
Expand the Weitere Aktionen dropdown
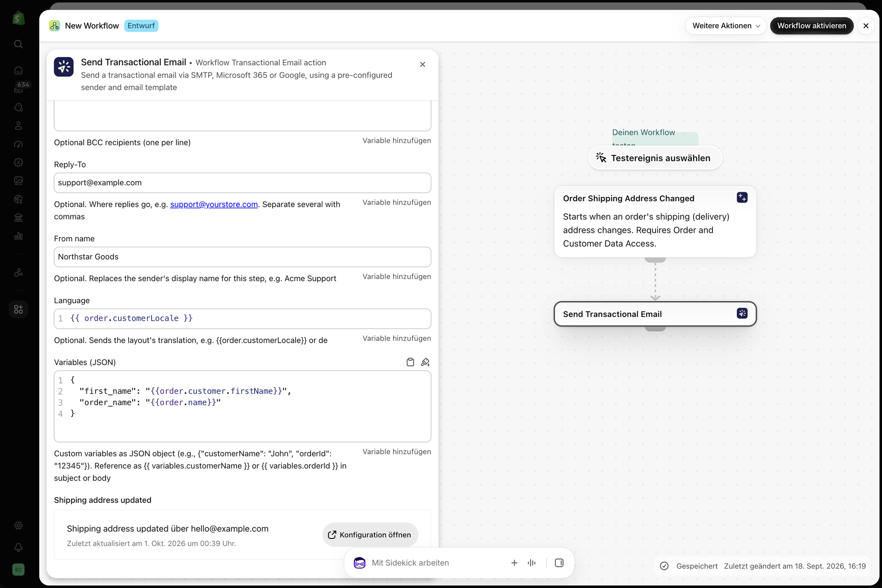coord(726,26)
